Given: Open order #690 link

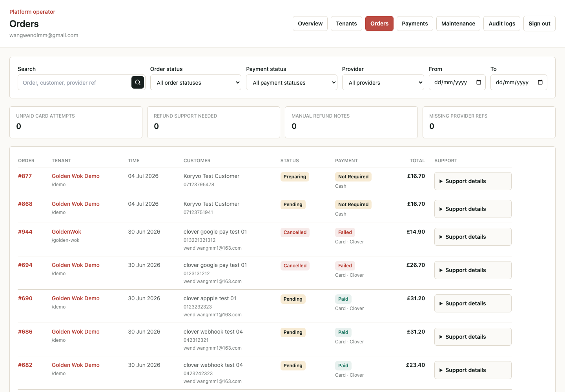Looking at the screenshot, I should 25,298.
